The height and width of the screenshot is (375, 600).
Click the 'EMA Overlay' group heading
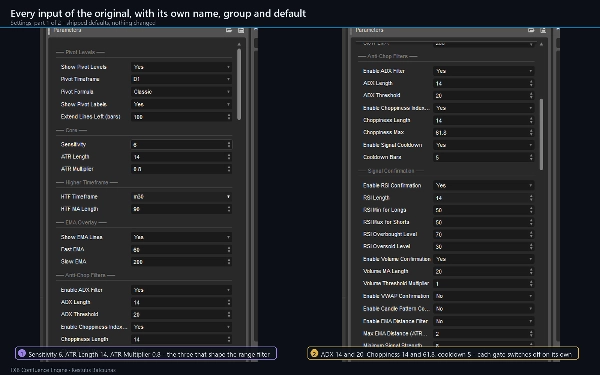pos(81,222)
